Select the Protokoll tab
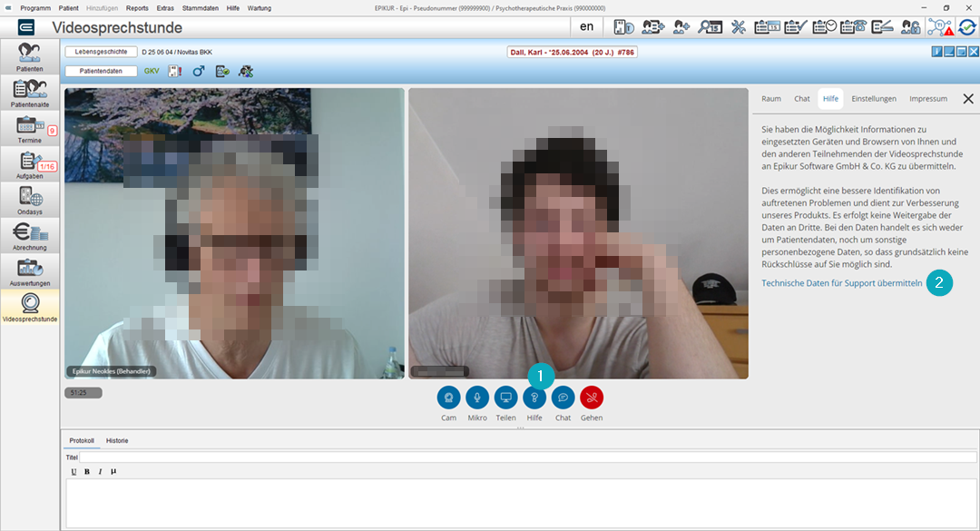This screenshot has width=980, height=531. (x=82, y=440)
